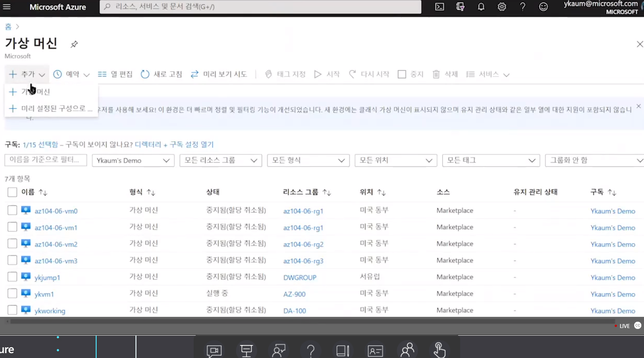The height and width of the screenshot is (358, 644).
Task: Click the VM icon beside ykworking
Action: tap(25, 310)
